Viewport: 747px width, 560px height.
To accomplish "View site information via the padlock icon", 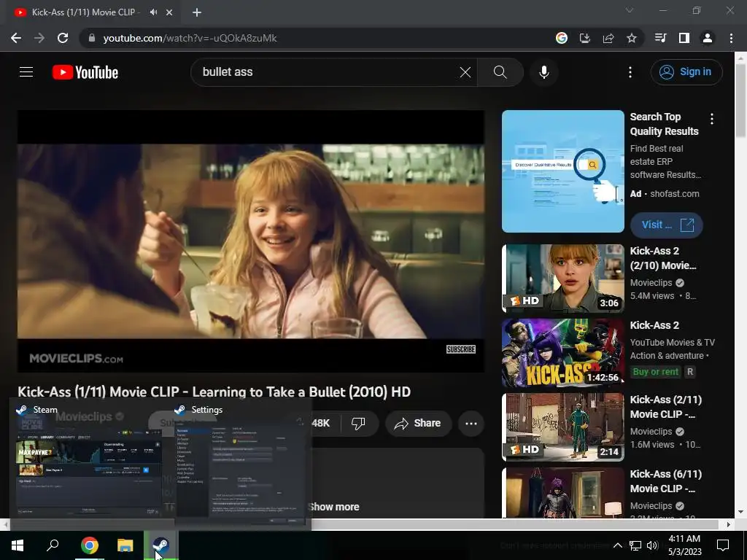I will click(91, 38).
